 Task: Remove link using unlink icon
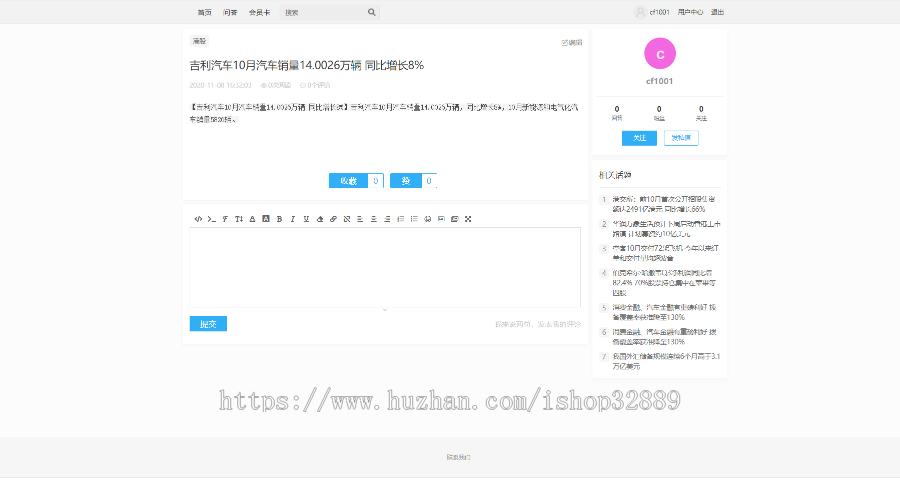coord(347,219)
